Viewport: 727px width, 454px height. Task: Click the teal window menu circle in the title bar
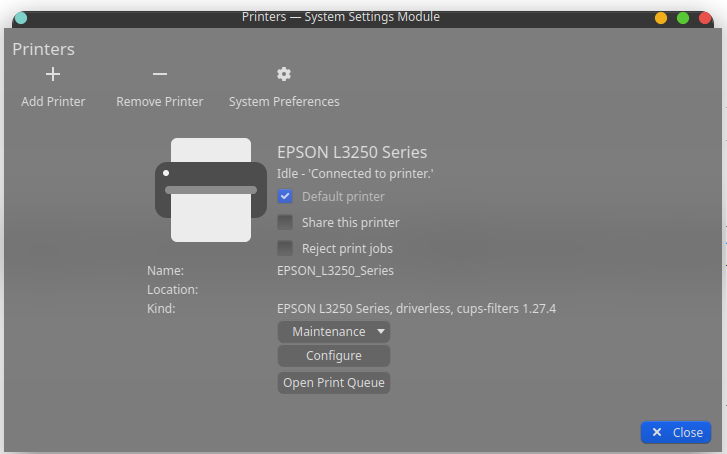[x=21, y=18]
